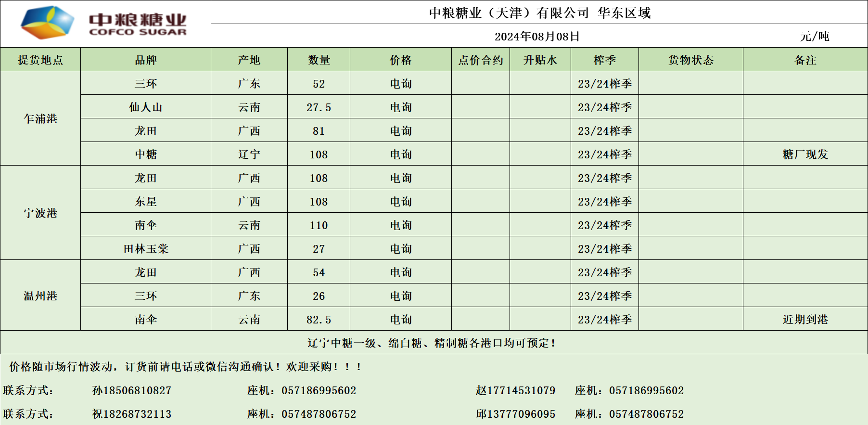868x425 pixels.
Task: Select 23/24榨季 in the 东星 row
Action: pyautogui.click(x=605, y=202)
